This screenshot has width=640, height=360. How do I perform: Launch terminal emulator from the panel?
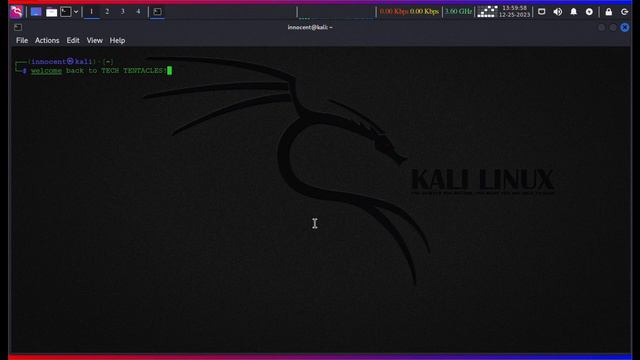coord(66,12)
